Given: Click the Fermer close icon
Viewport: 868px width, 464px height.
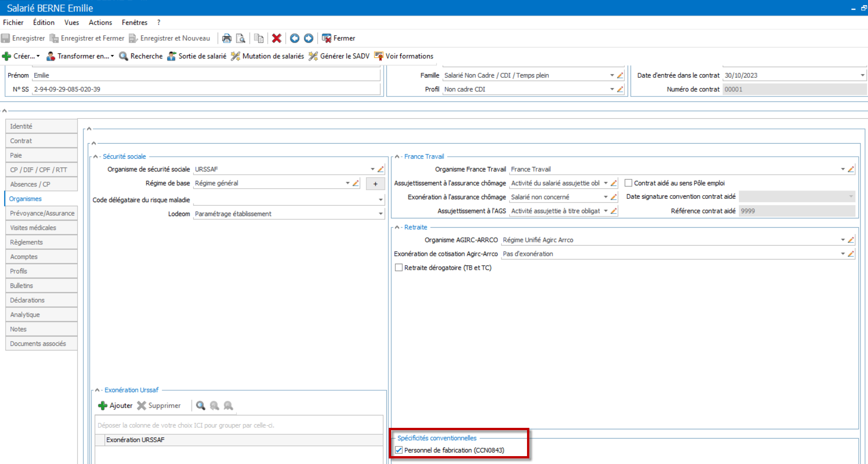Looking at the screenshot, I should [x=327, y=38].
